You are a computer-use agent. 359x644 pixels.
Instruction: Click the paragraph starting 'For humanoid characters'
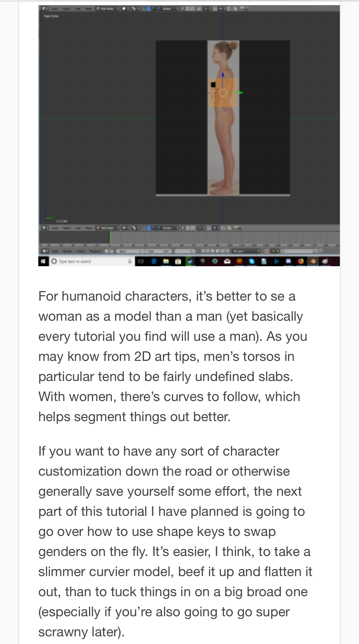pyautogui.click(x=173, y=356)
